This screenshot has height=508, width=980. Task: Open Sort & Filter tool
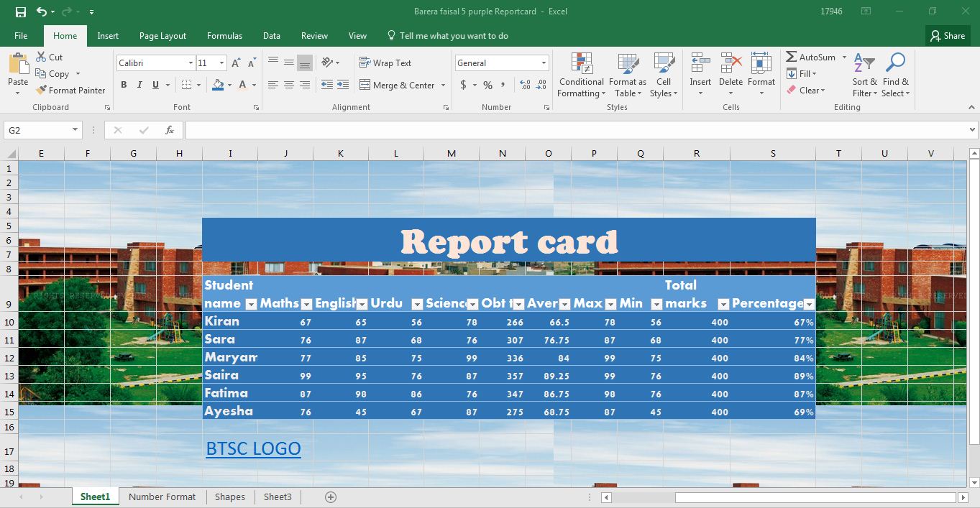coord(864,75)
